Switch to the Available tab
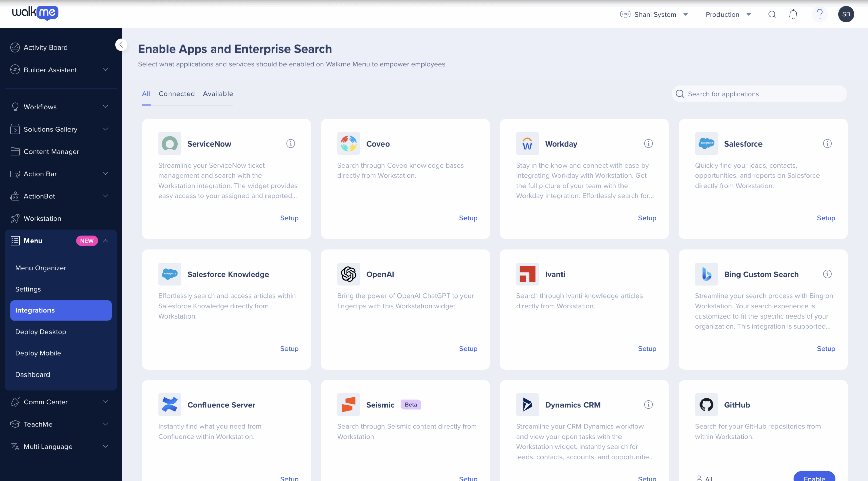This screenshot has height=481, width=868. point(218,94)
